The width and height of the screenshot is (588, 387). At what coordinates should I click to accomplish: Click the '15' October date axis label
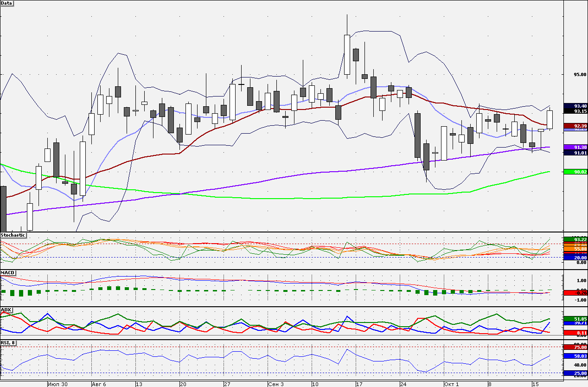535,384
